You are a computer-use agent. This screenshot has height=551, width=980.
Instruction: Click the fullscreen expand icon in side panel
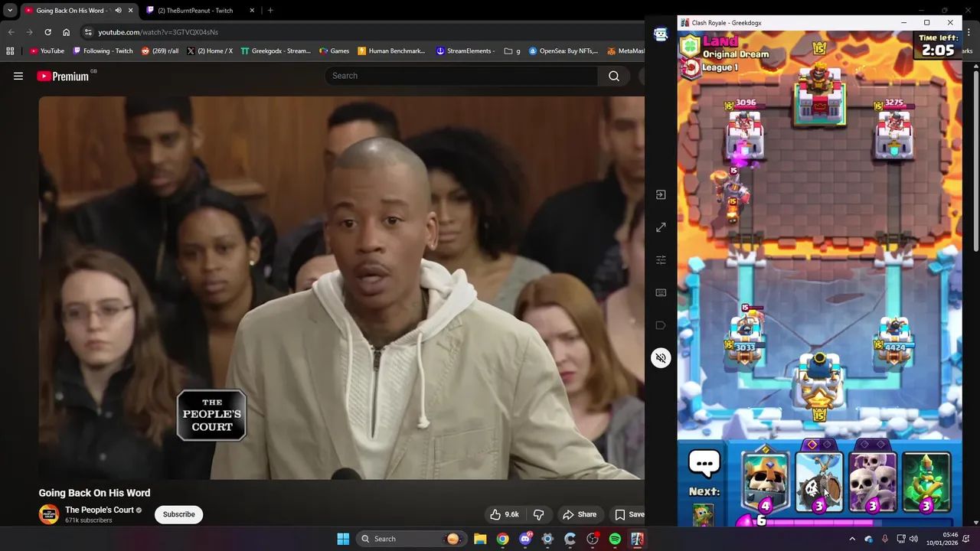click(x=661, y=227)
